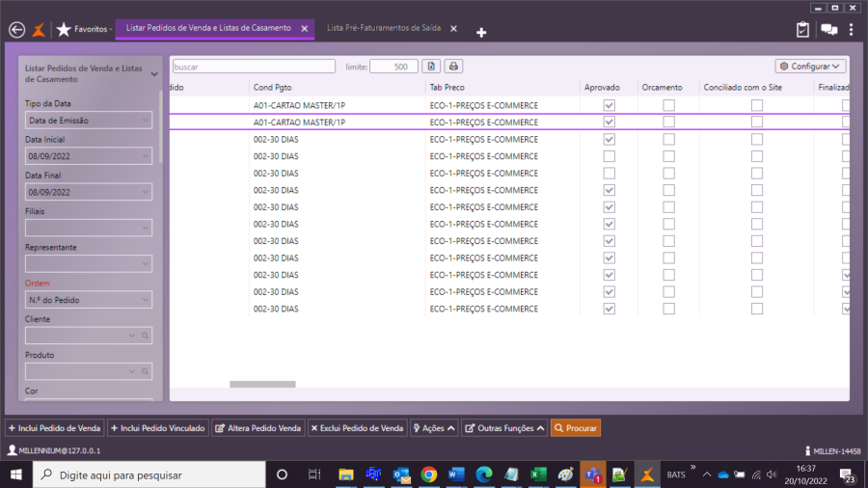Check Conciliado com o Site in last row
868x488 pixels.
(x=757, y=309)
